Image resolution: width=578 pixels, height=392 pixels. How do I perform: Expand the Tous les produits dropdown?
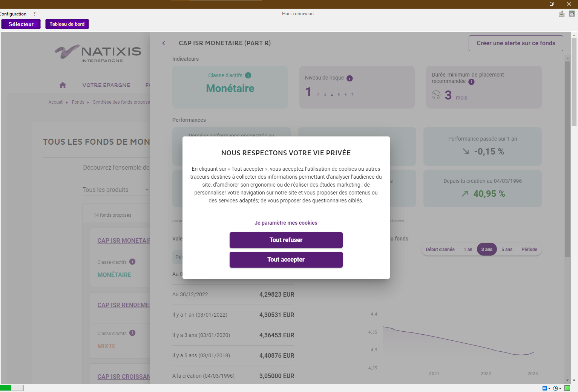(x=115, y=190)
